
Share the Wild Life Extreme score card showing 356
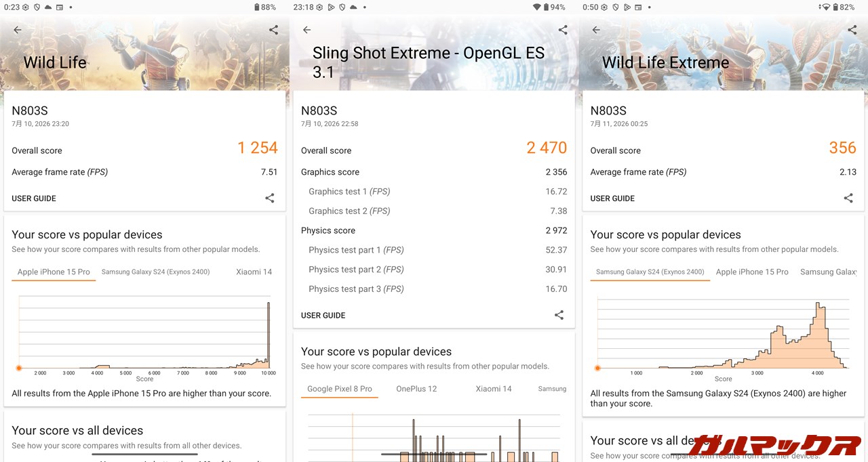pos(848,198)
